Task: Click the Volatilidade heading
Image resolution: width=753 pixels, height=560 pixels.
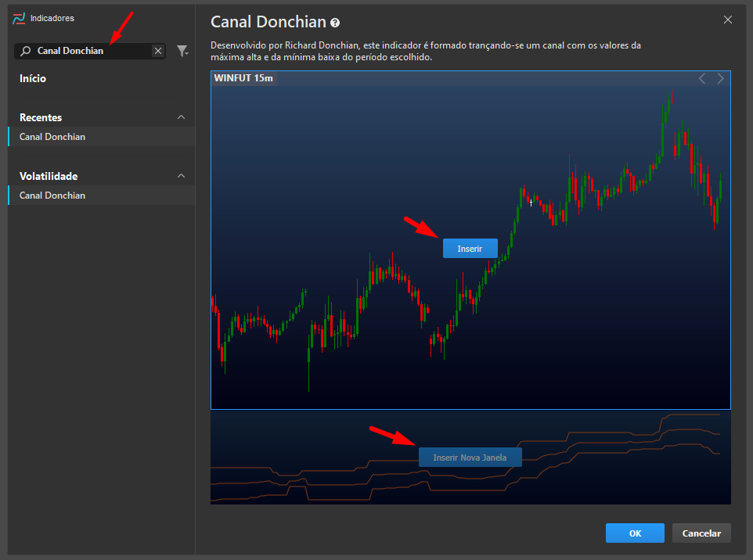Action: pos(49,176)
